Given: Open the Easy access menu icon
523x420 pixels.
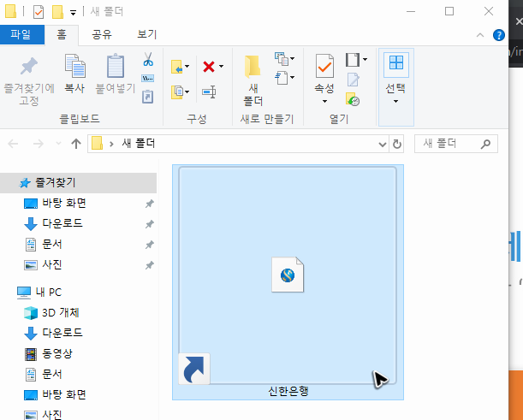Looking at the screenshot, I should tap(284, 78).
